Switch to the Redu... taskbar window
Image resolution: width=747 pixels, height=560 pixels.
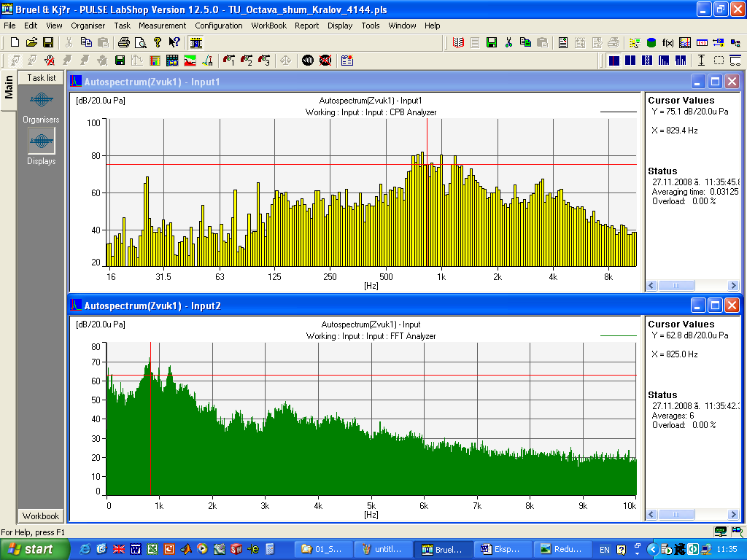[562, 549]
